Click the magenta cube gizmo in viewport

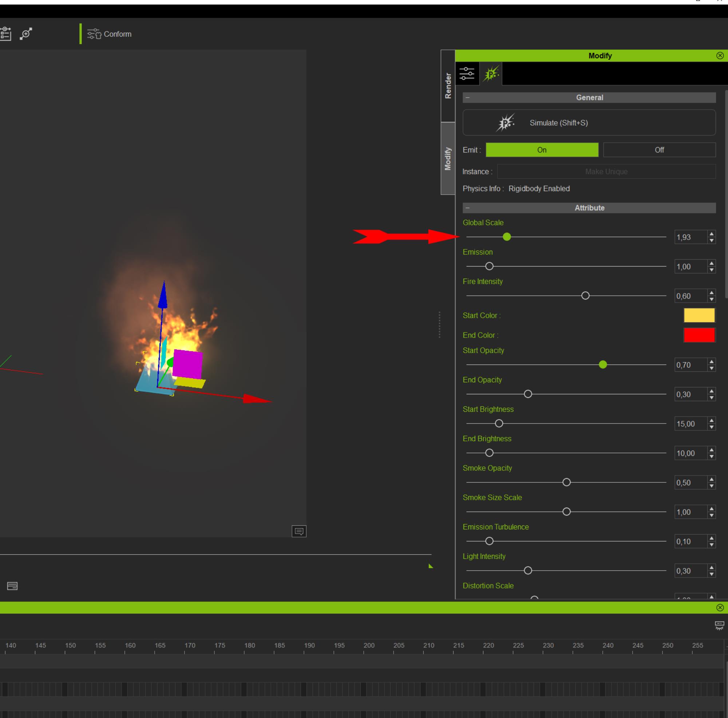tap(188, 364)
